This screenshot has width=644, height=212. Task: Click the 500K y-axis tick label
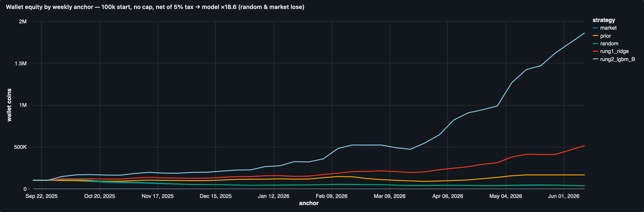point(21,147)
